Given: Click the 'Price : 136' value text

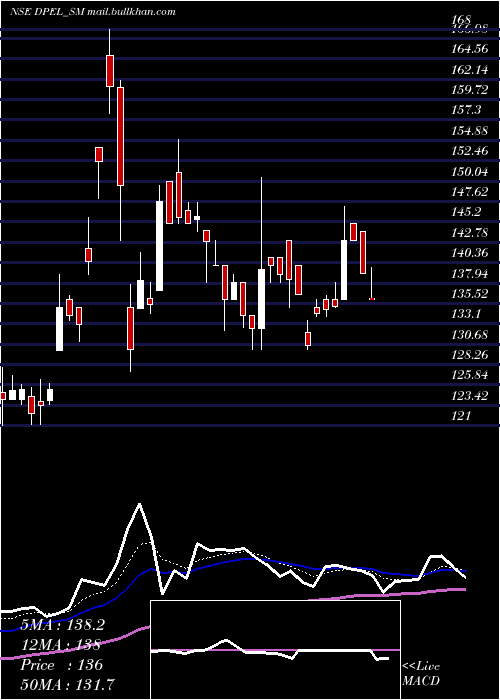Looking at the screenshot, I should 62,665.
